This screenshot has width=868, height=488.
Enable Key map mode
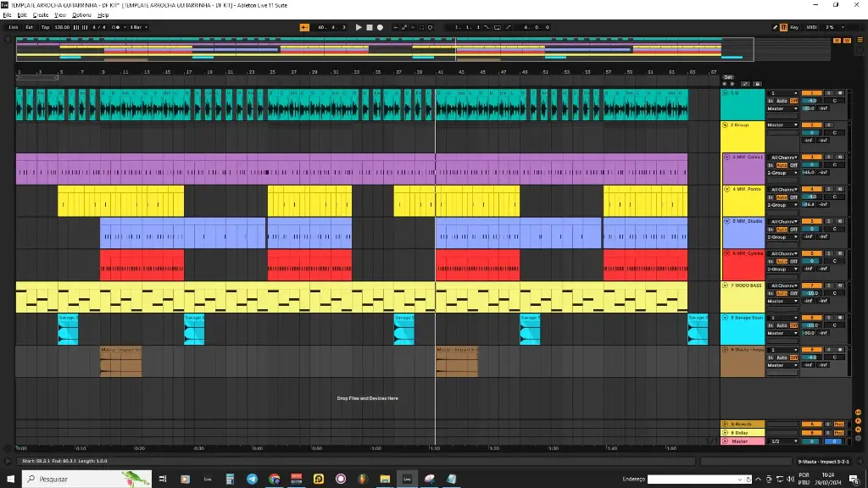point(794,27)
